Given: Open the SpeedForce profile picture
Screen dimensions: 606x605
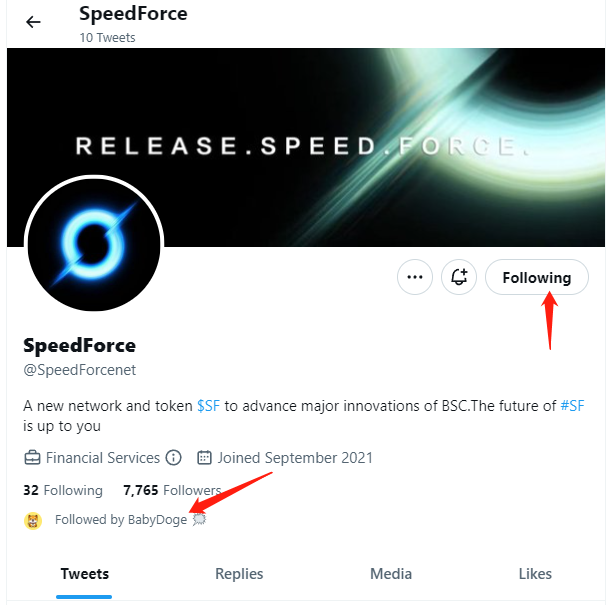Looking at the screenshot, I should 94,246.
